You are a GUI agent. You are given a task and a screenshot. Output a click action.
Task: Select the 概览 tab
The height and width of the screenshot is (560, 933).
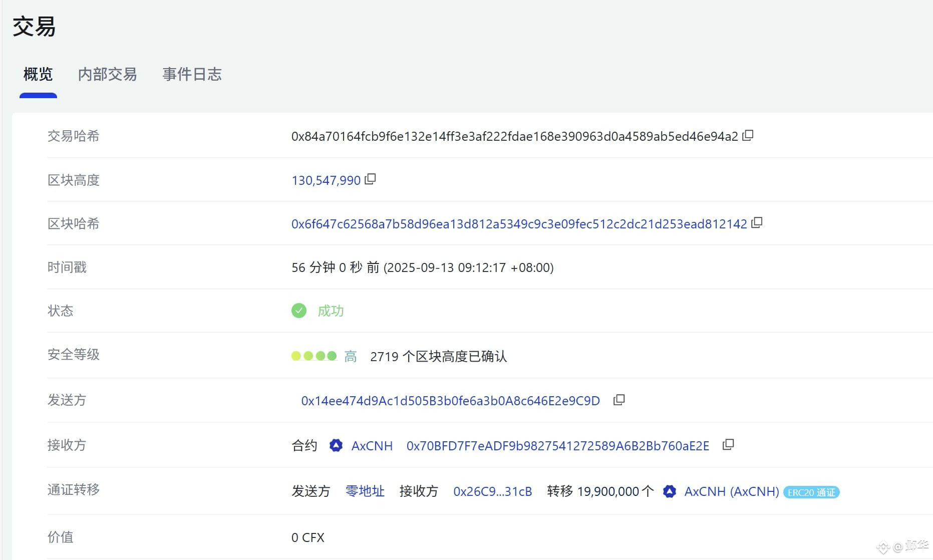pyautogui.click(x=38, y=74)
